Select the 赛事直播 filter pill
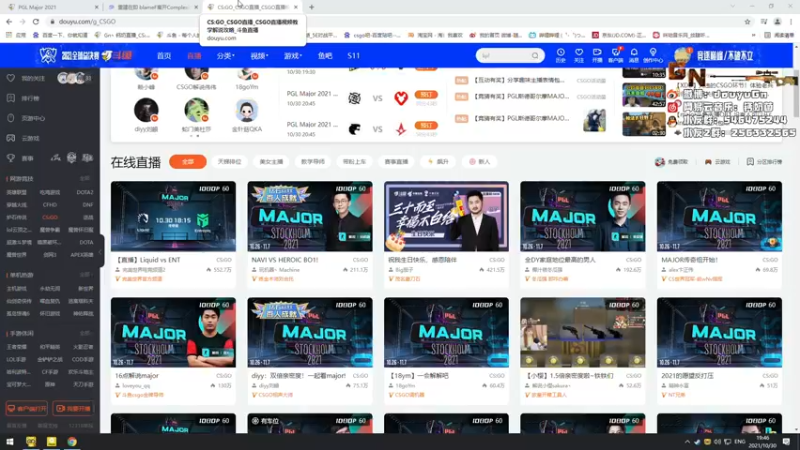Image resolution: width=800 pixels, height=450 pixels. click(396, 162)
